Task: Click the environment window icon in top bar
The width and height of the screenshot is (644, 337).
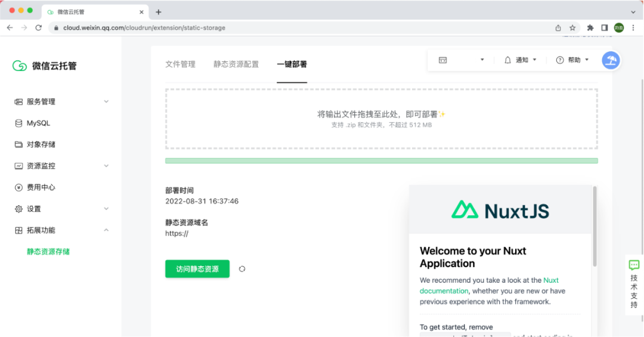Action: click(442, 60)
